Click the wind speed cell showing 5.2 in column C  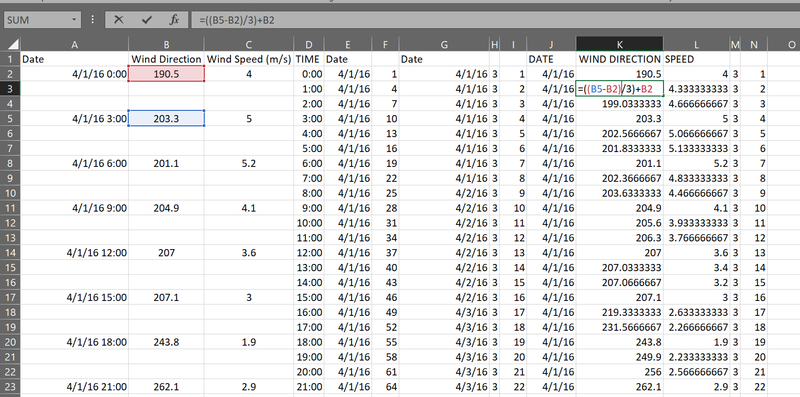click(x=248, y=163)
